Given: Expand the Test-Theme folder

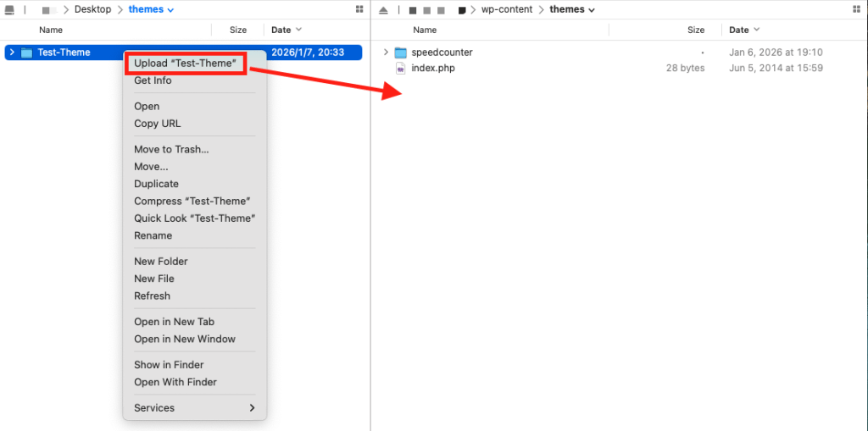Looking at the screenshot, I should (12, 52).
